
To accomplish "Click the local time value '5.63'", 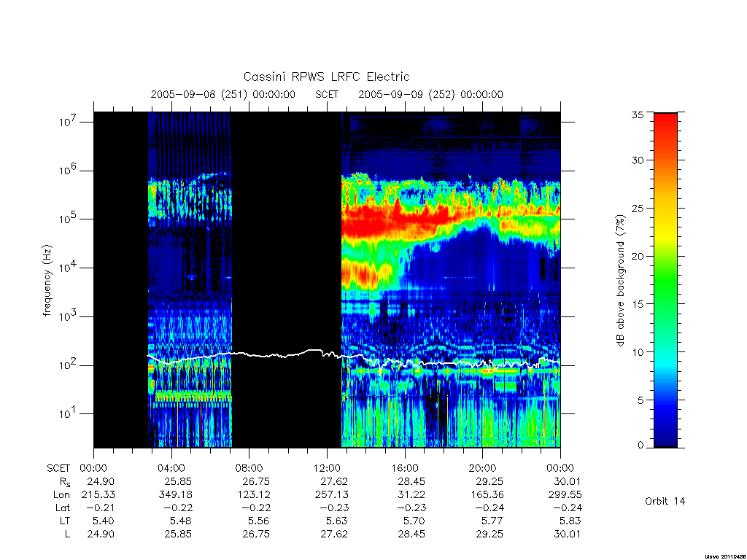I will [x=337, y=521].
